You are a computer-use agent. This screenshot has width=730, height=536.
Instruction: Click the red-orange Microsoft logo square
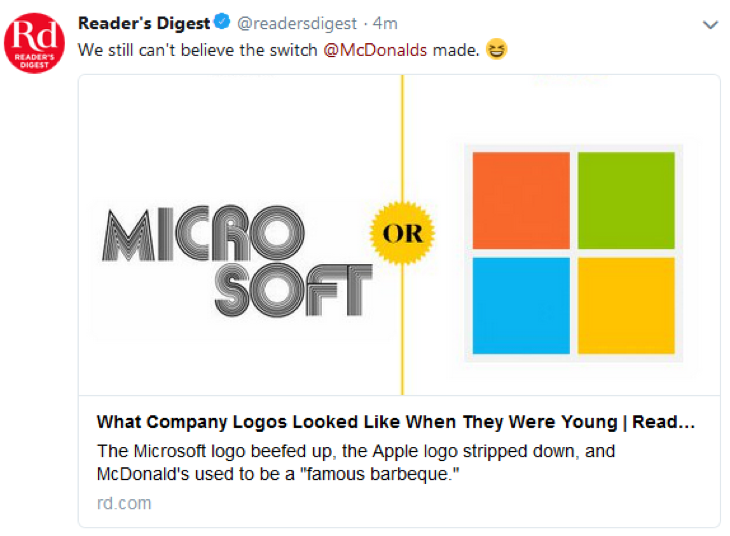click(x=520, y=200)
